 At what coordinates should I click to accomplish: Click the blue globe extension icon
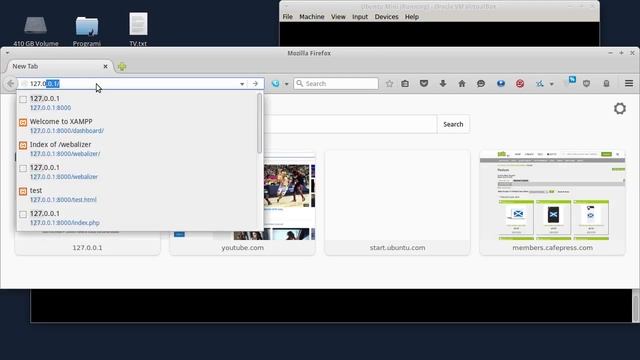pos(500,84)
